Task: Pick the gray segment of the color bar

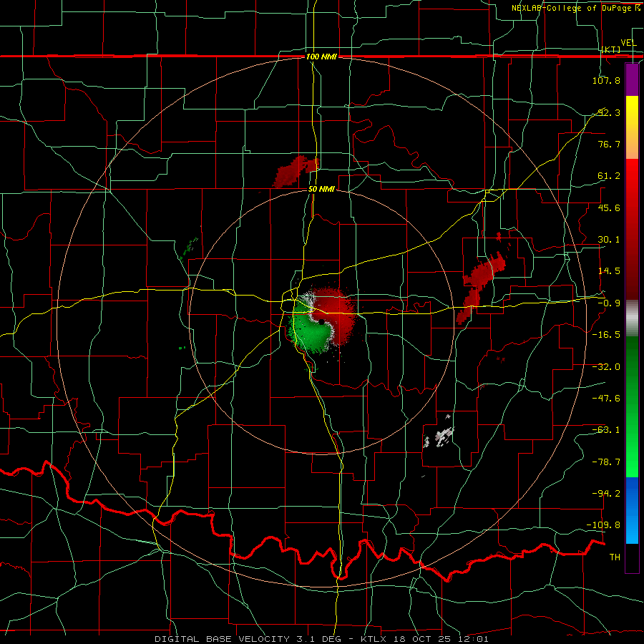Action: pyautogui.click(x=632, y=318)
